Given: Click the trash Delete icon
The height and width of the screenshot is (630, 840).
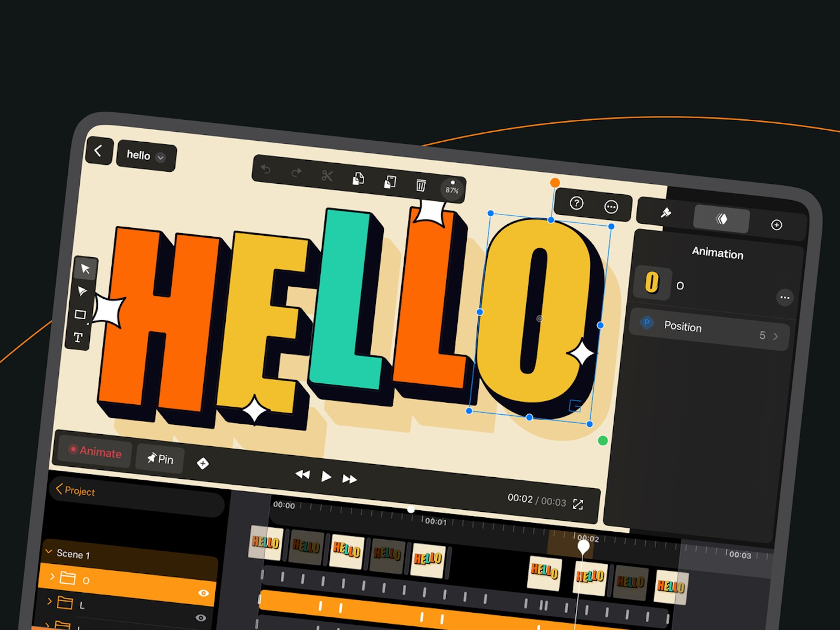Looking at the screenshot, I should pos(421,185).
